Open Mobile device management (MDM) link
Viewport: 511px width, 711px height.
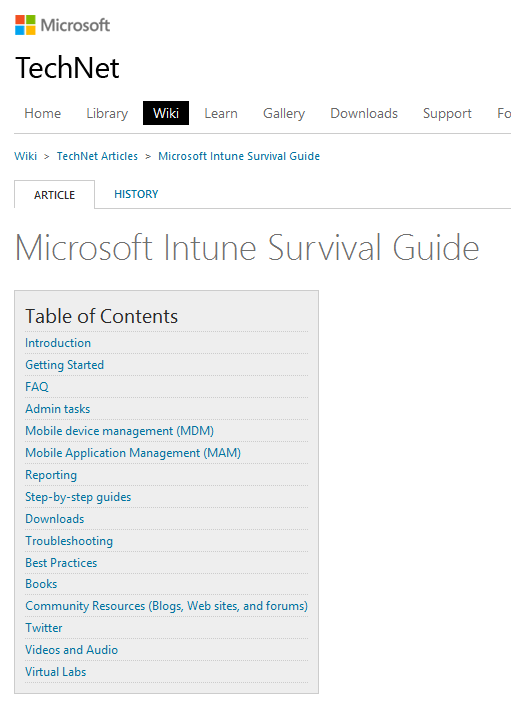(120, 431)
